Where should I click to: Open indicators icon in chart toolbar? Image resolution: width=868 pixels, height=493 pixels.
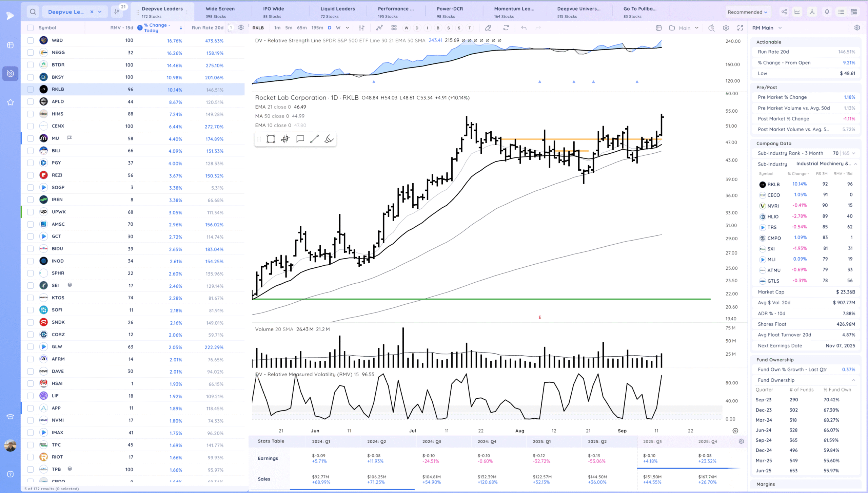tap(379, 28)
